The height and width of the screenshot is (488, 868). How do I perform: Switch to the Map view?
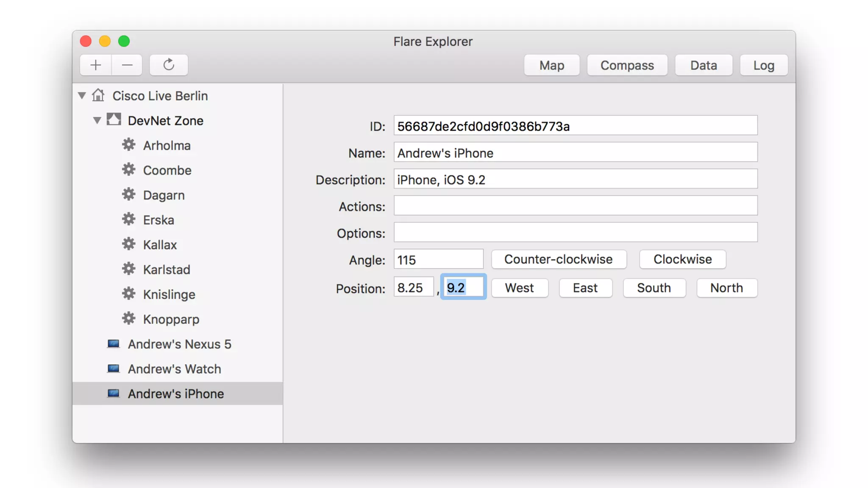(551, 65)
